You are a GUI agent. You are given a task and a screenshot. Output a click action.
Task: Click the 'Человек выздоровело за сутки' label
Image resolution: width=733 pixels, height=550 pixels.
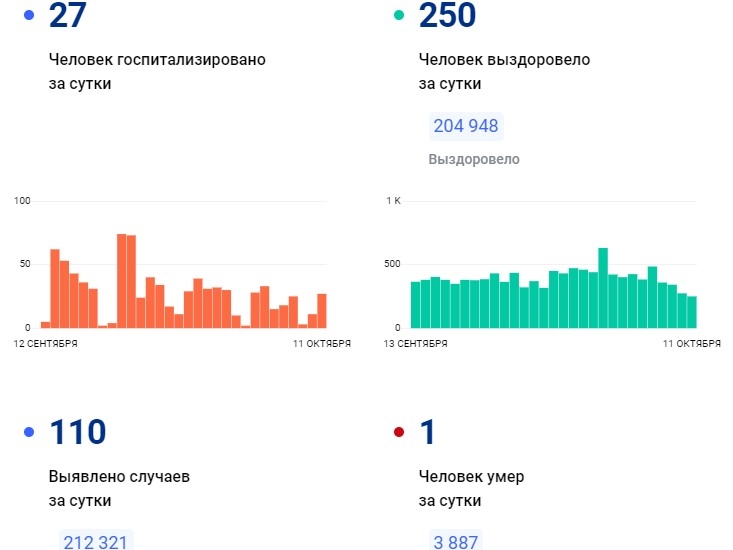pos(504,71)
